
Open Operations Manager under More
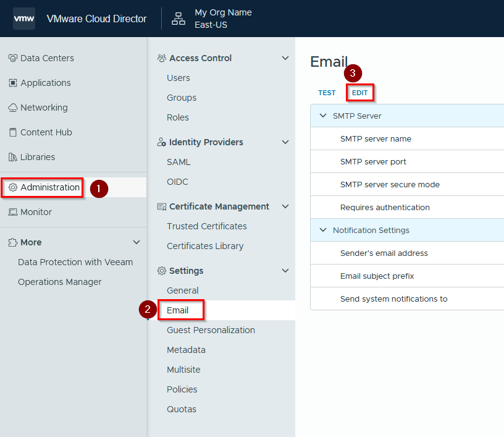60,282
